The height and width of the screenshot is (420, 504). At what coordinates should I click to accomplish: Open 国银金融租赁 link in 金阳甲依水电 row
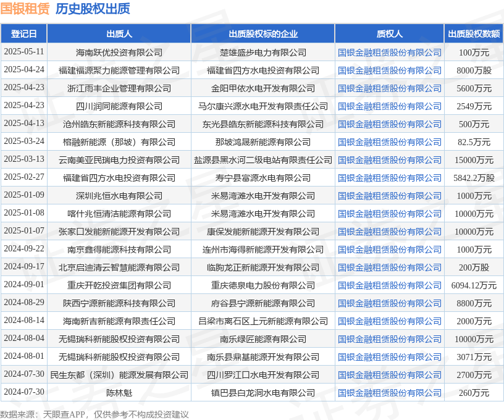coord(389,88)
